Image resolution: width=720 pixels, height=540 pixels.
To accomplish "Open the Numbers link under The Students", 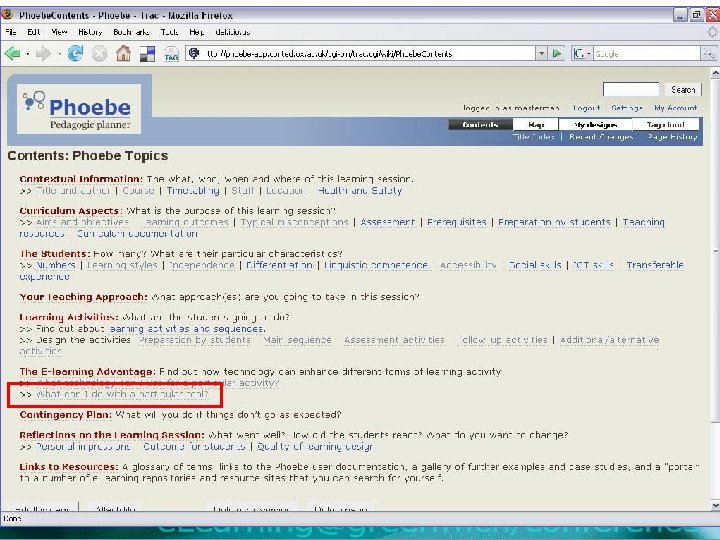I will pyautogui.click(x=56, y=265).
